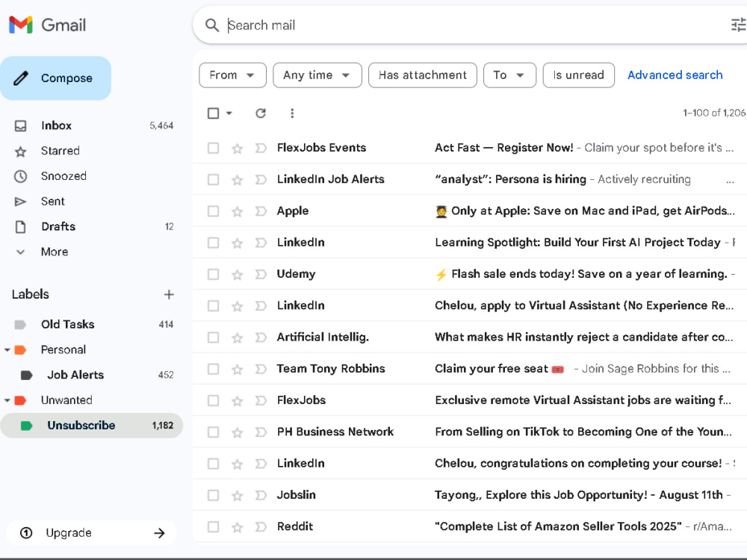Click the Snoozed clock icon

point(20,176)
